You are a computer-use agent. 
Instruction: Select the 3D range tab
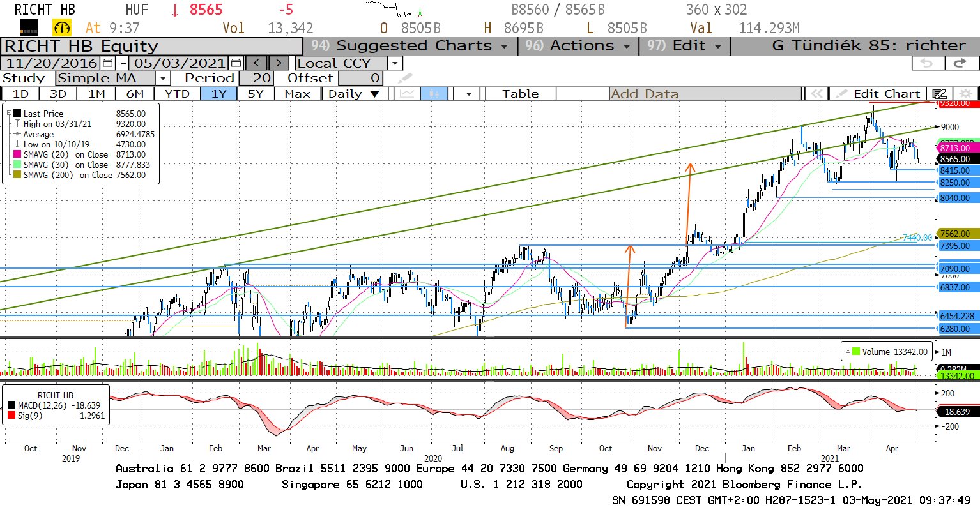[x=58, y=94]
